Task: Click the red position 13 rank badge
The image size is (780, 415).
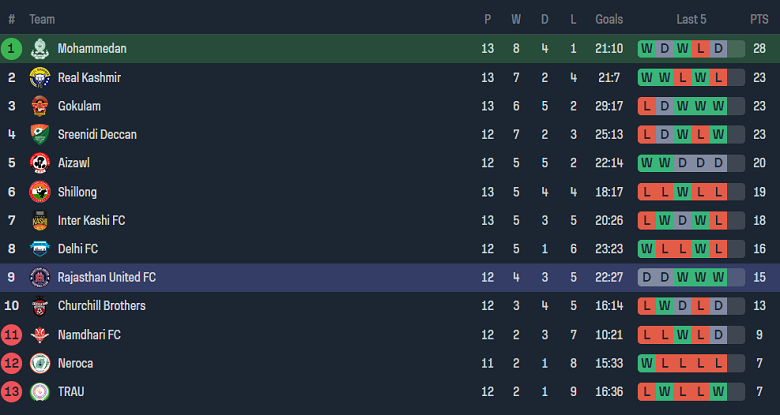Action: [12, 391]
